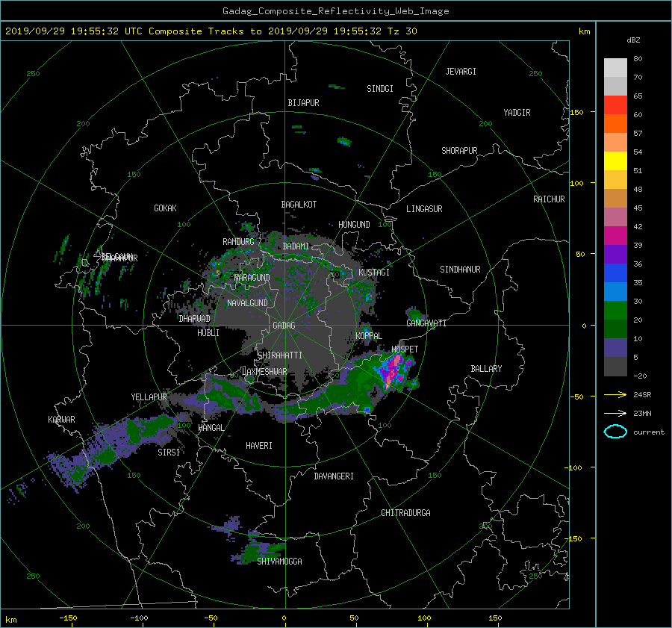Screen dimensions: 672x628
Task: Click the KARWAR city label
Action: click(x=61, y=420)
